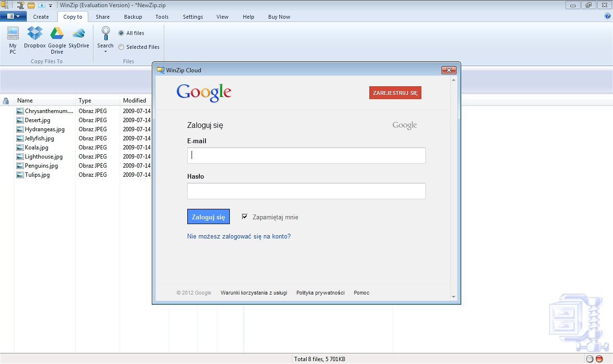Select the Chrysanthemum file name

point(49,111)
